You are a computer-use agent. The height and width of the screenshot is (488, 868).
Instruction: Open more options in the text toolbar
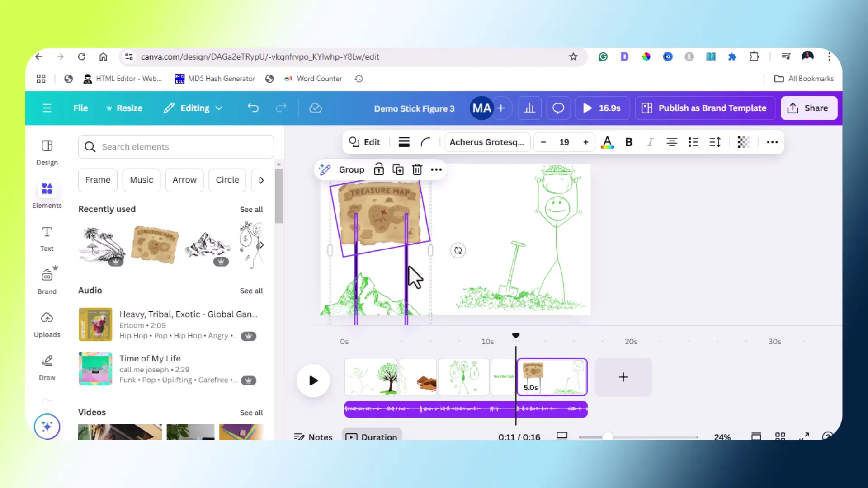772,142
